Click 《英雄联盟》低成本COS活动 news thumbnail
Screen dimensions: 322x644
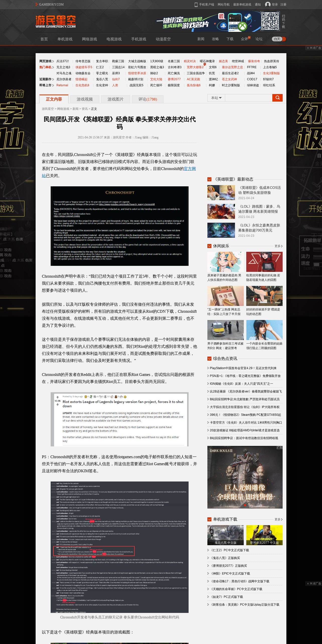221,193
